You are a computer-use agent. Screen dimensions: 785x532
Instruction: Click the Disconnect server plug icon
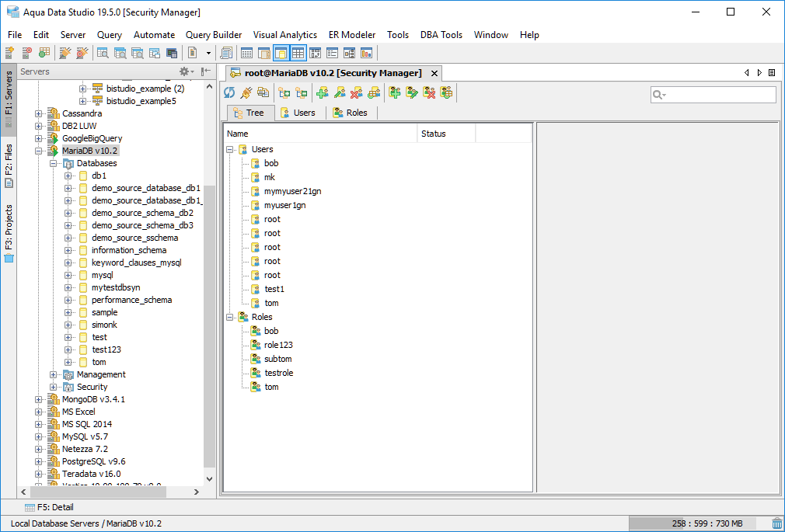click(x=82, y=53)
